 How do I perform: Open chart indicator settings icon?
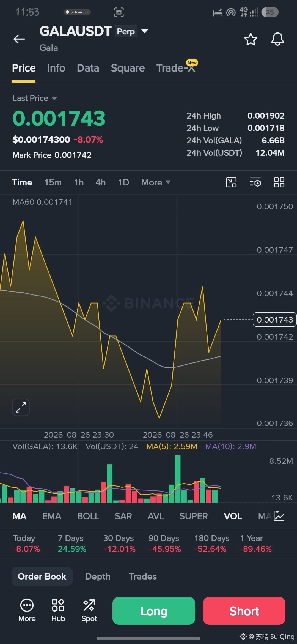point(255,182)
